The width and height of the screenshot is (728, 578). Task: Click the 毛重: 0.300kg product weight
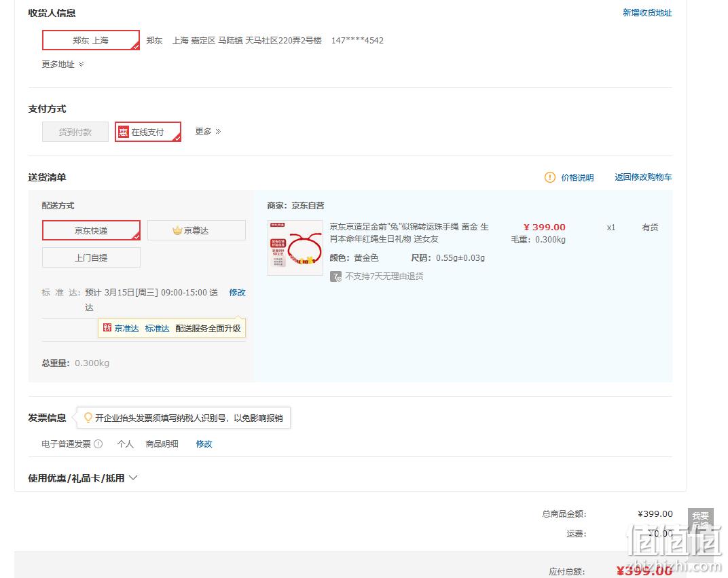tap(538, 240)
